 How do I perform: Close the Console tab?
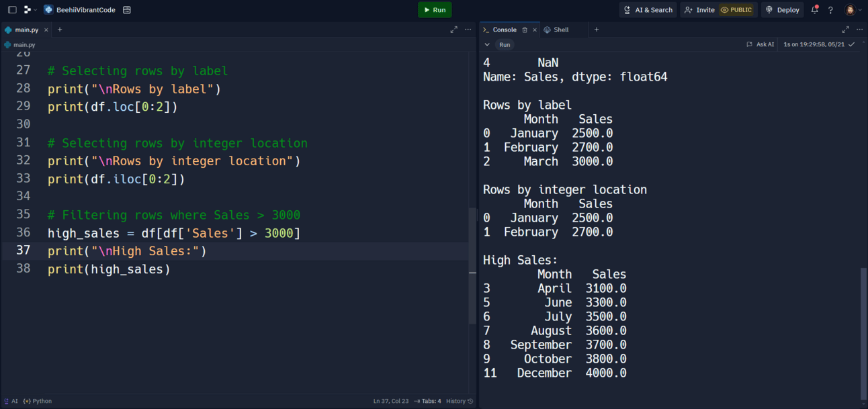click(535, 30)
